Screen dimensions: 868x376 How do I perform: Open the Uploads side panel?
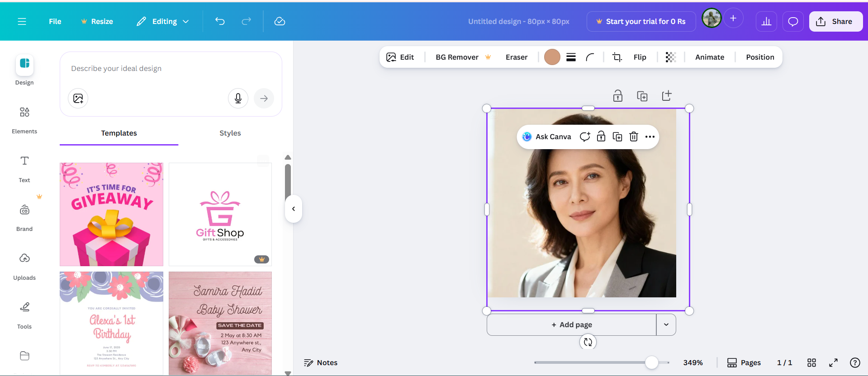[x=24, y=267]
